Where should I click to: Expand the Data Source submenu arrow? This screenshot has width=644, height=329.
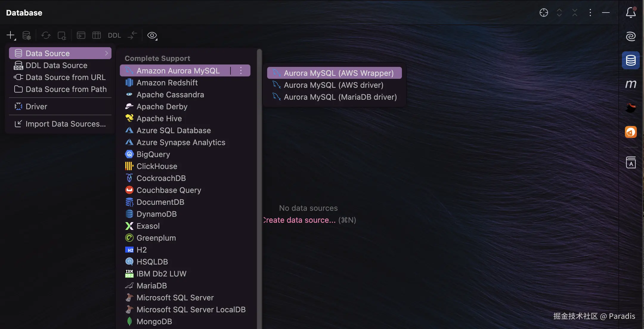106,53
